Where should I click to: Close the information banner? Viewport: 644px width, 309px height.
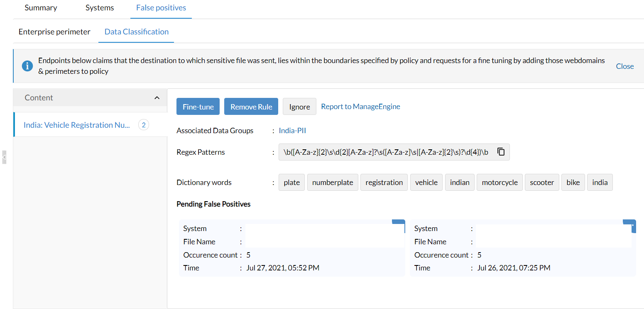point(624,66)
